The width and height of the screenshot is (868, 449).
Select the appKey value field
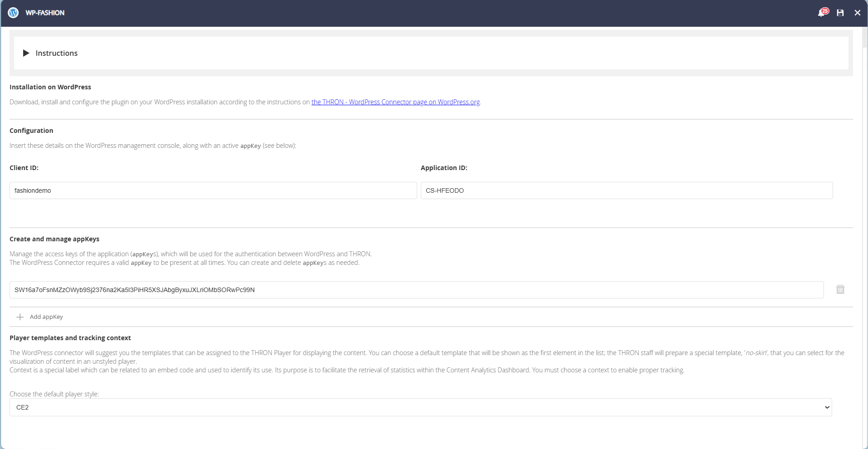416,290
